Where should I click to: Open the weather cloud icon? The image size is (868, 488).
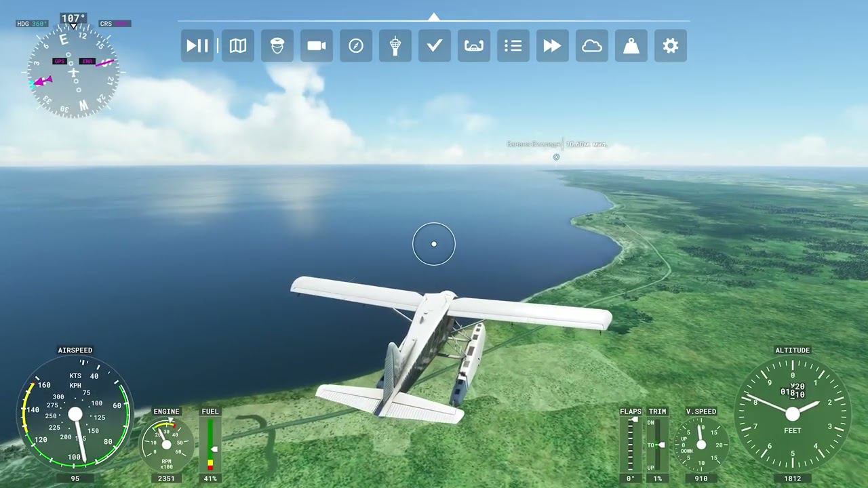pos(592,45)
